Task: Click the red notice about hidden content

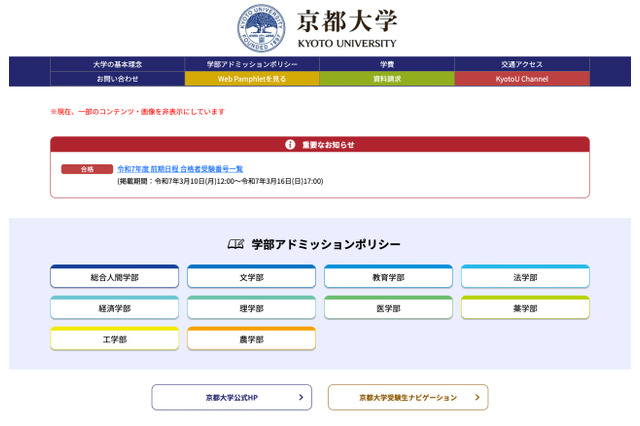Action: (138, 111)
